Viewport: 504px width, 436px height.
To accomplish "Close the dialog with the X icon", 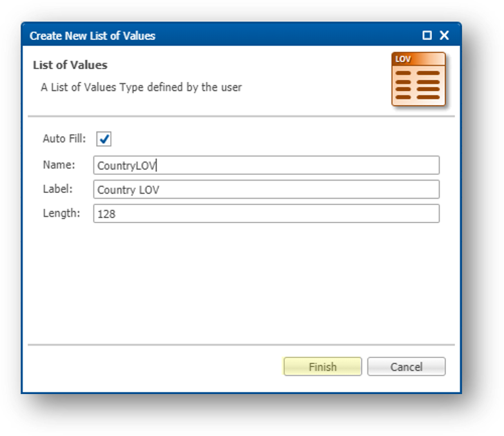I will (x=444, y=35).
